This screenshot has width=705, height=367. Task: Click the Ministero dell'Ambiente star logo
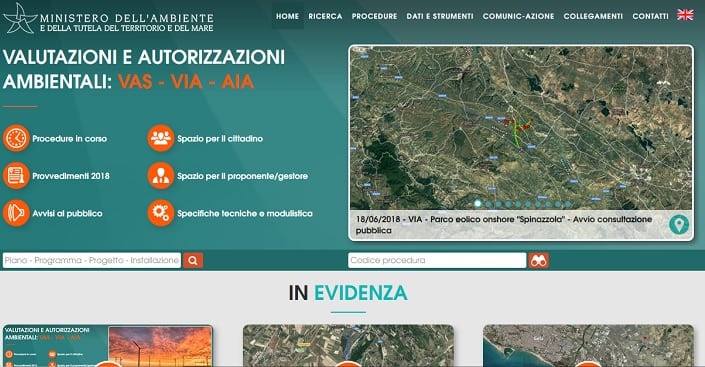coord(19,18)
